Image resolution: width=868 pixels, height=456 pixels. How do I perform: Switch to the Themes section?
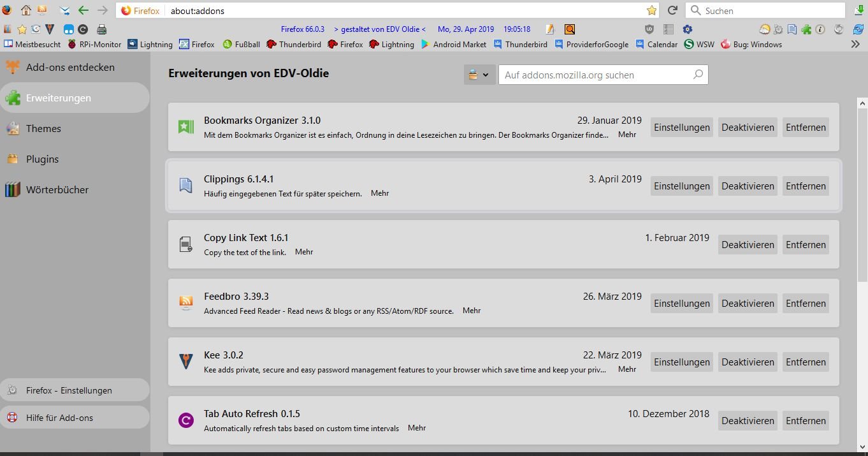coord(43,129)
